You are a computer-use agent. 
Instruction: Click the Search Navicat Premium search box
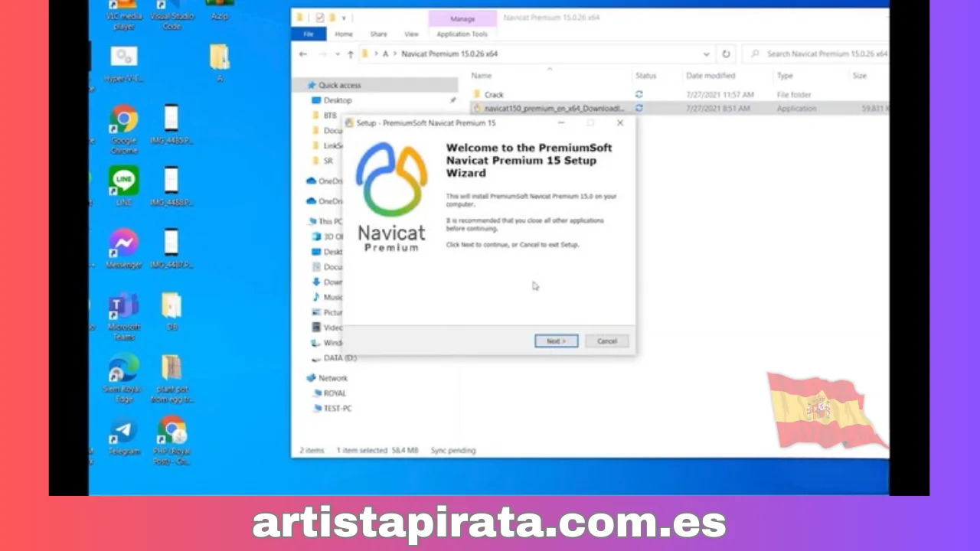(816, 54)
